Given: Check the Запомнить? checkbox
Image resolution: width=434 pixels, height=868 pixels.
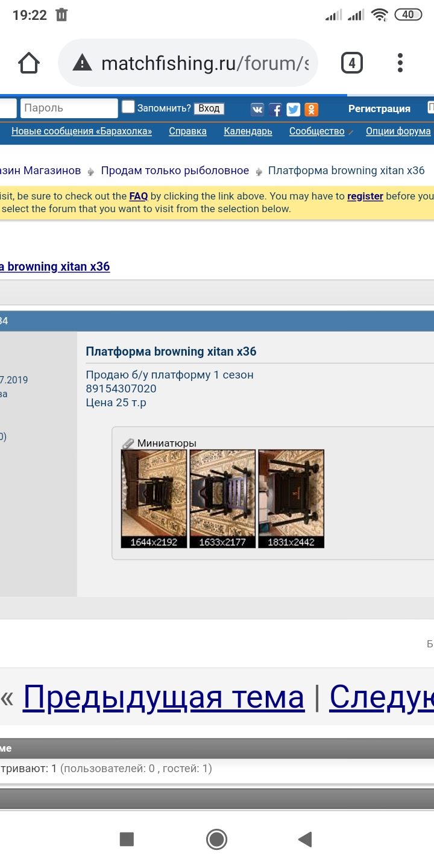Looking at the screenshot, I should coord(128,107).
